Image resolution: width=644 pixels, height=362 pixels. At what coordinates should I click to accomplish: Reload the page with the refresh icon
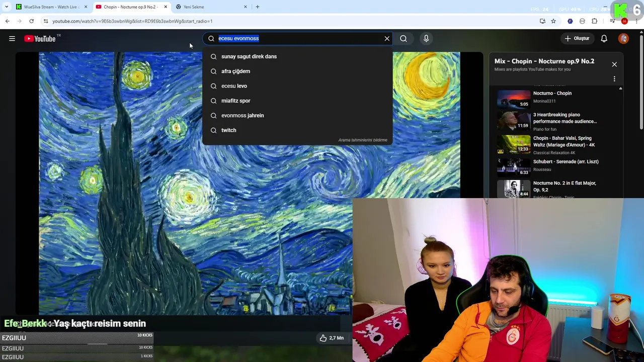tap(31, 21)
